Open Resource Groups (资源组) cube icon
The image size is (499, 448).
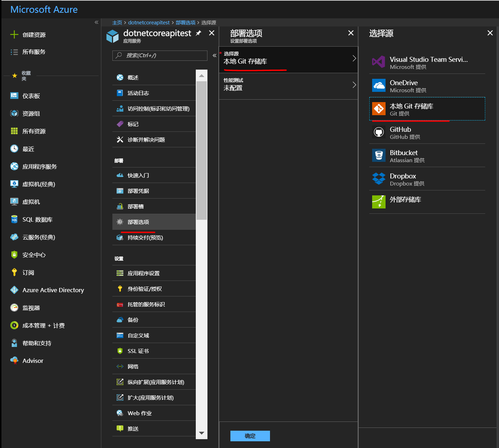pyautogui.click(x=14, y=113)
